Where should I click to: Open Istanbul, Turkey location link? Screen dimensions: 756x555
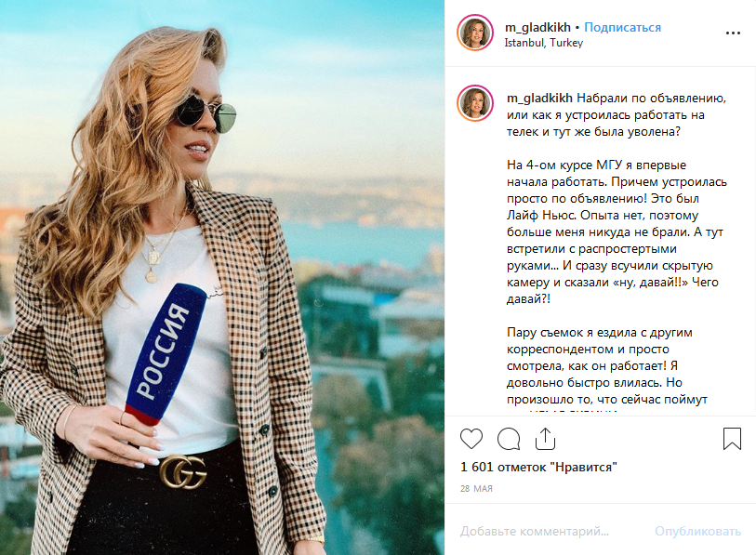click(x=544, y=43)
